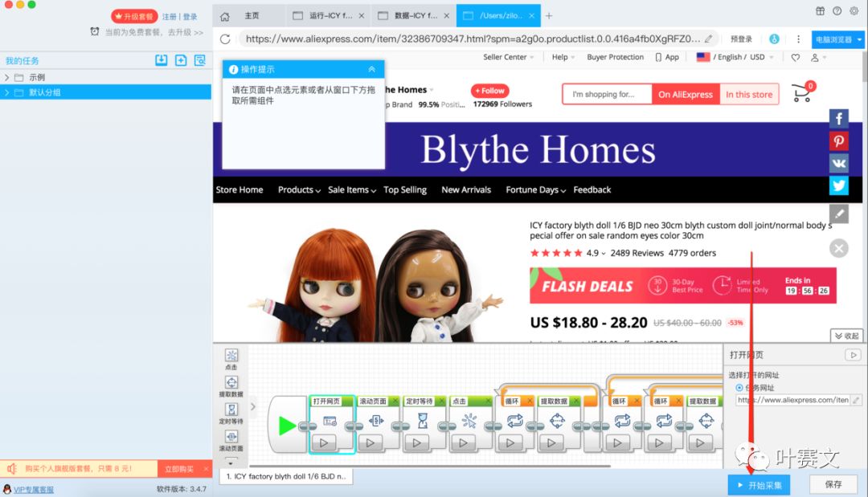The width and height of the screenshot is (868, 497).
Task: Share on Twitter icon
Action: click(x=838, y=185)
